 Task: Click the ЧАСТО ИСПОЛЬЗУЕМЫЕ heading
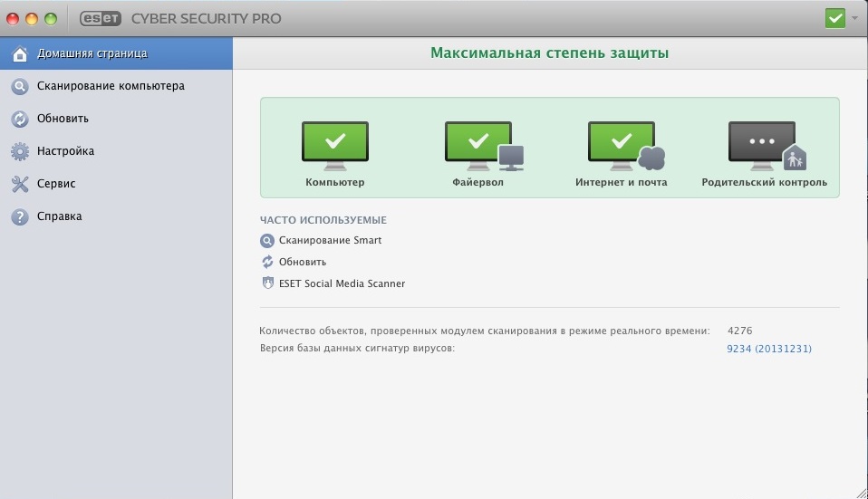click(323, 220)
